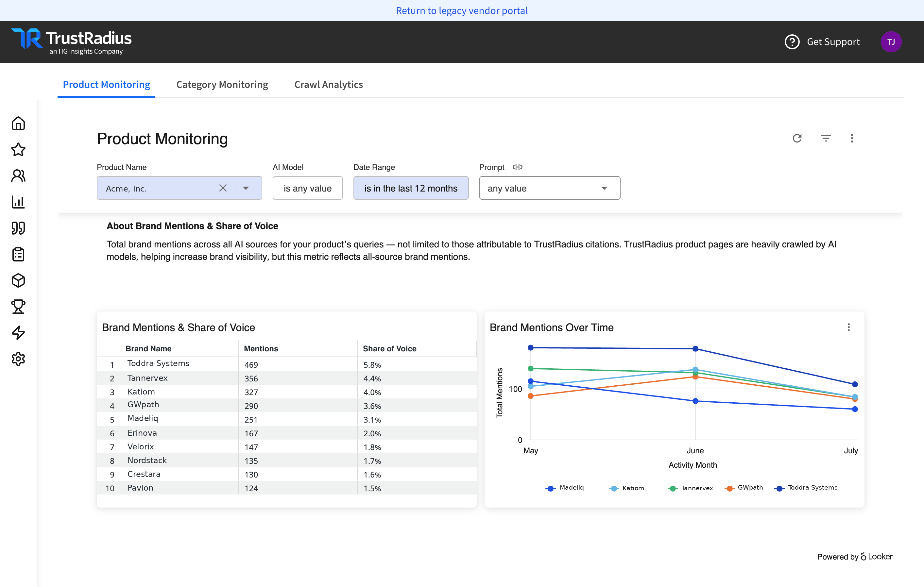Click the Get Support button
This screenshot has width=924, height=587.
point(822,42)
